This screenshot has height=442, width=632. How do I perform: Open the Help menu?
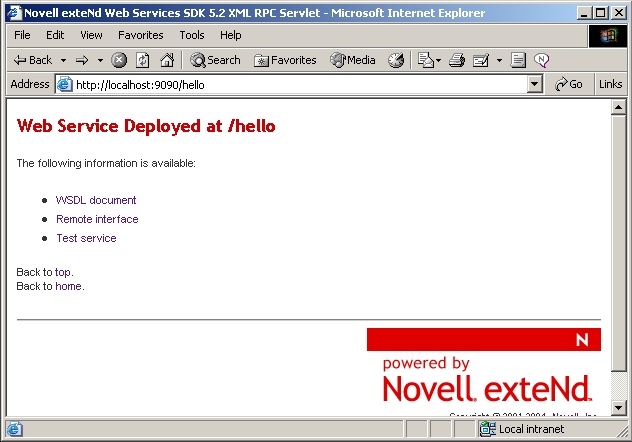click(231, 35)
